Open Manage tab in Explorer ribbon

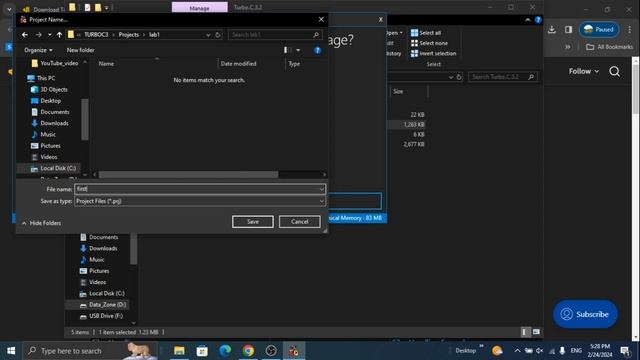[200, 8]
